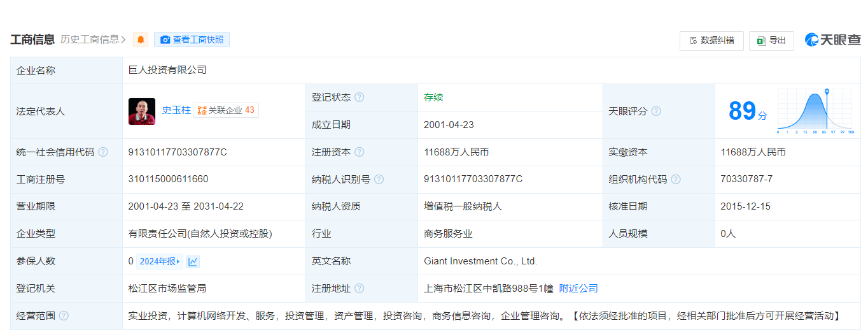Open the 史玉柱 name link

point(176,110)
